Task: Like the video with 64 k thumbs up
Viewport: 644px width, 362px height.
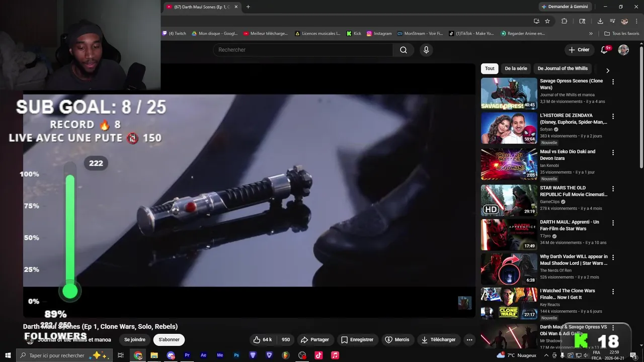Action: click(263, 340)
